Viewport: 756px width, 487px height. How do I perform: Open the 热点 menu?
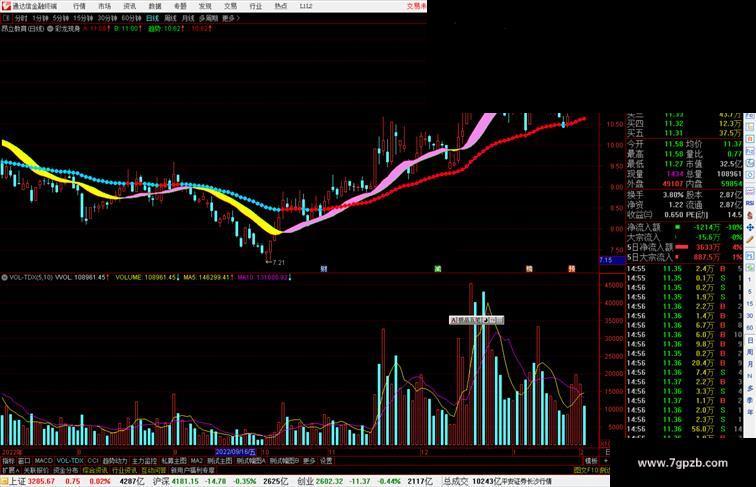coord(280,6)
